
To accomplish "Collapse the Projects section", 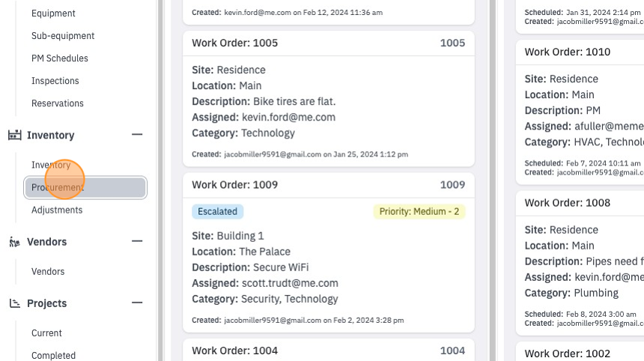I will (x=137, y=303).
